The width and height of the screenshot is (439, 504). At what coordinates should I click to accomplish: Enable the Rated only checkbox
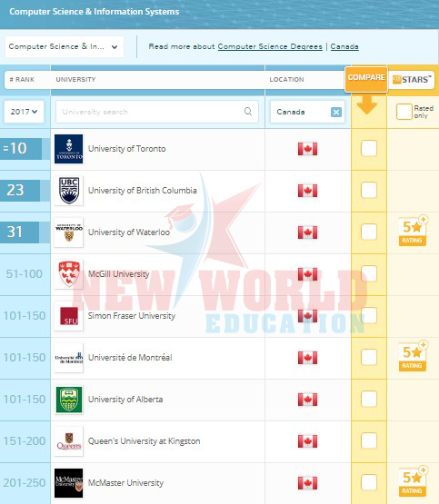404,112
